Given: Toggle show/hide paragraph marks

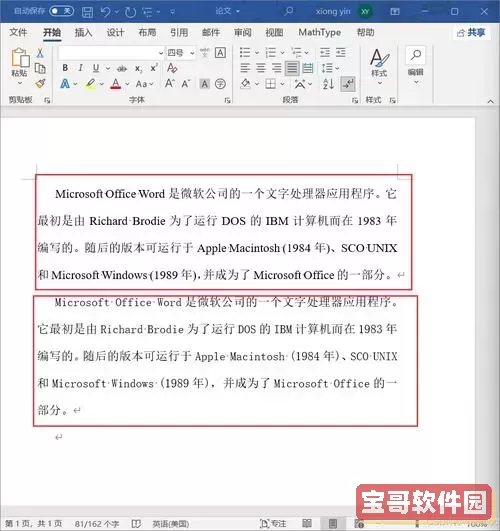Looking at the screenshot, I should point(348,84).
